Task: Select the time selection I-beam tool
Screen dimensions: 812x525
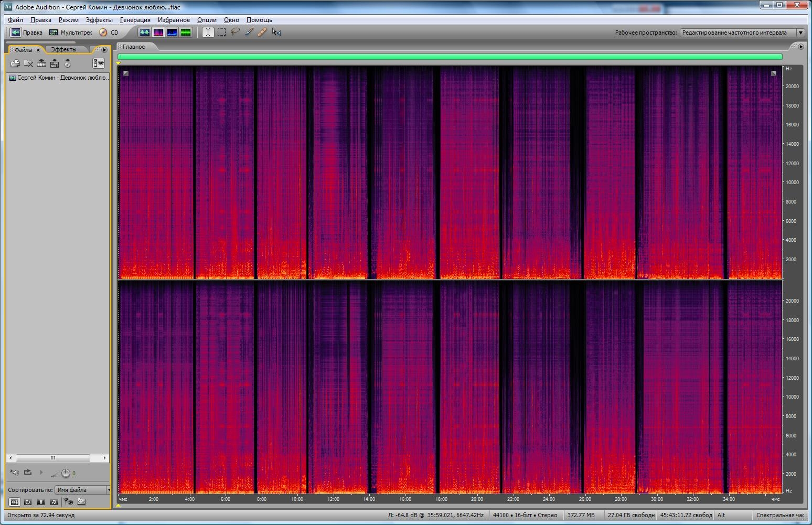Action: pyautogui.click(x=208, y=33)
